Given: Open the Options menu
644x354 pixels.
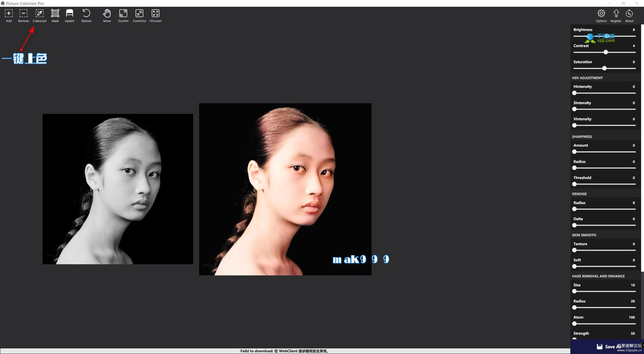Looking at the screenshot, I should pyautogui.click(x=601, y=15).
